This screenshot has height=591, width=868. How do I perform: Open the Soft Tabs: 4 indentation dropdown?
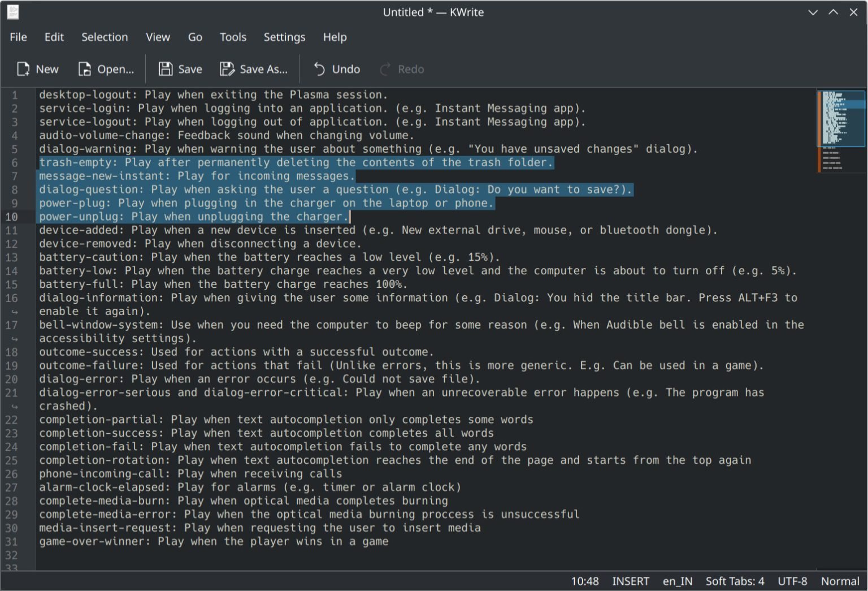pyautogui.click(x=734, y=581)
